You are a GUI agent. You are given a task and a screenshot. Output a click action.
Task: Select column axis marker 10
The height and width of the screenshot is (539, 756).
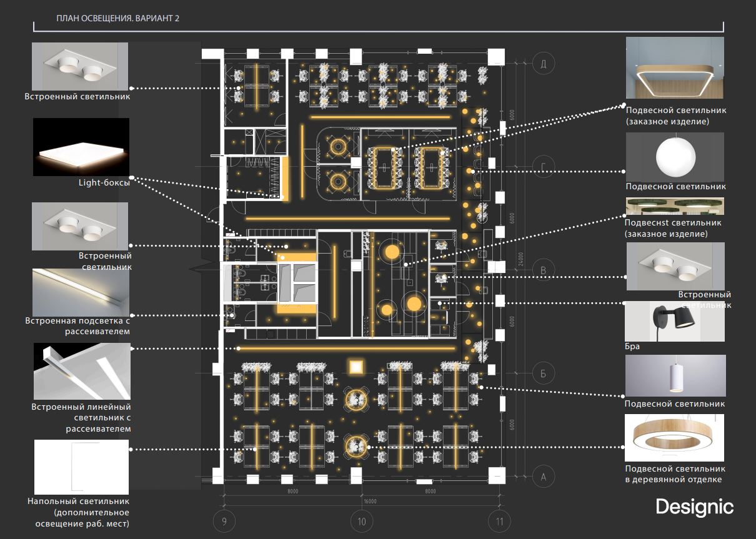point(361,521)
